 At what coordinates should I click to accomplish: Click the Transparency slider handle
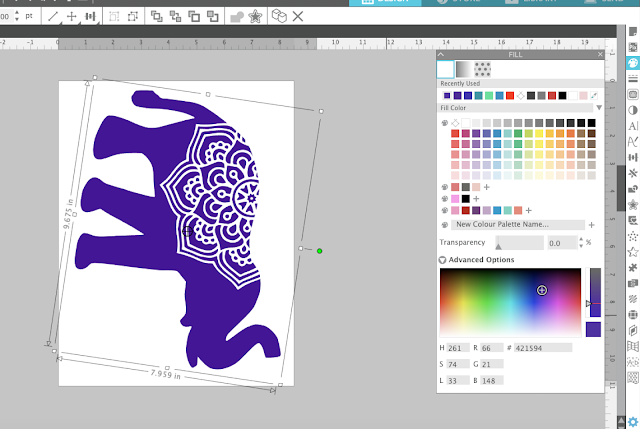coord(498,246)
